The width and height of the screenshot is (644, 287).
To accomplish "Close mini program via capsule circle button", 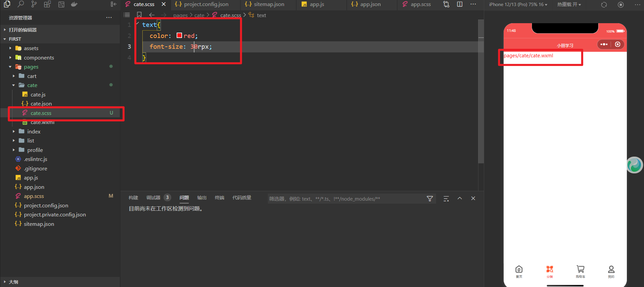I will coord(618,44).
